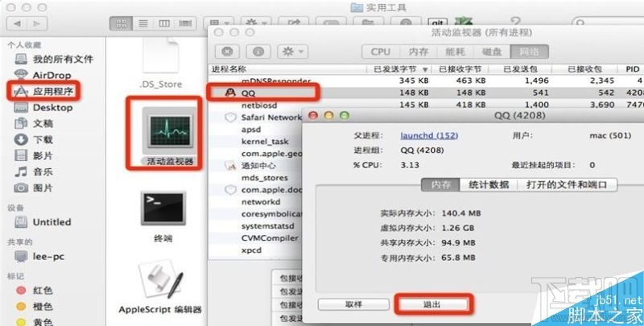Select the QQ process row
The height and width of the screenshot is (326, 644).
click(427, 93)
